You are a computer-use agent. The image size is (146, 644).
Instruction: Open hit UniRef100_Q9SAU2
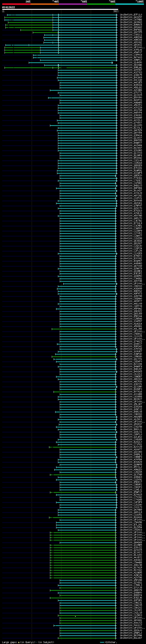131,27
